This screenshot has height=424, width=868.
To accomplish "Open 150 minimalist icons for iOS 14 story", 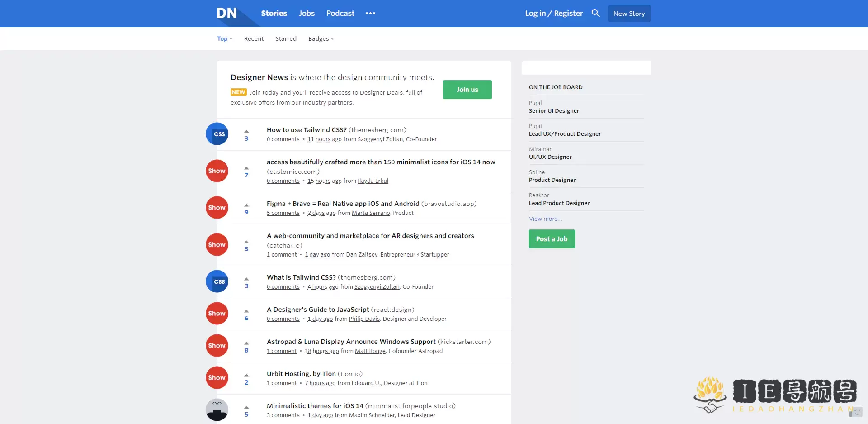I will click(x=381, y=162).
